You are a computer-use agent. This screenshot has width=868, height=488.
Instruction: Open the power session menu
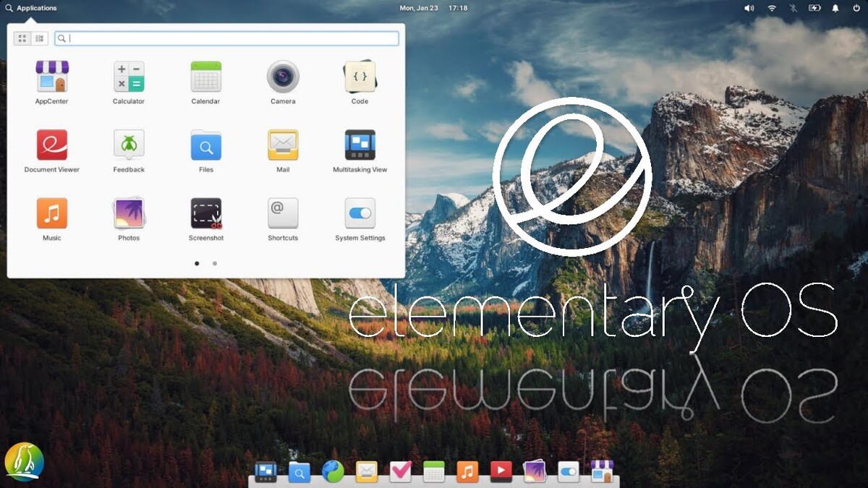(856, 8)
